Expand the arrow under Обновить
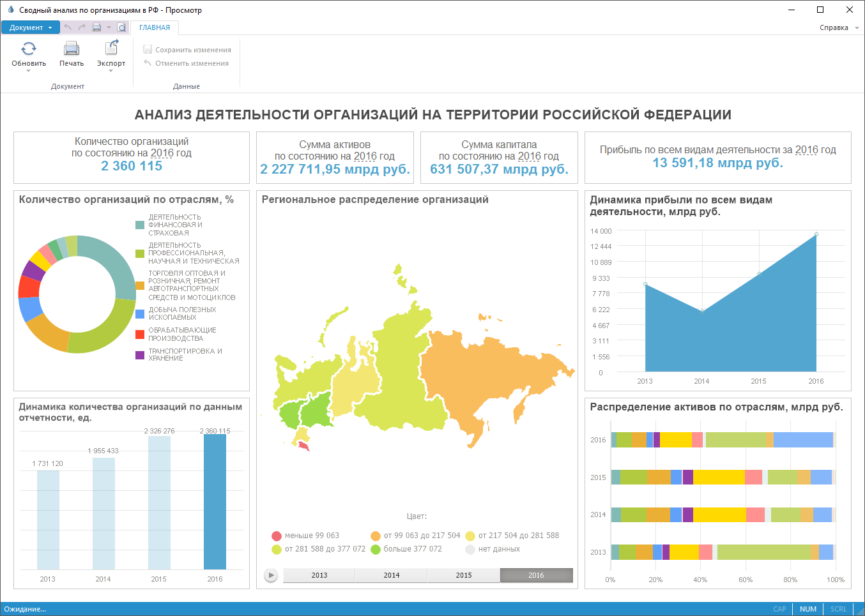Screen dimensions: 865x616 pos(29,71)
